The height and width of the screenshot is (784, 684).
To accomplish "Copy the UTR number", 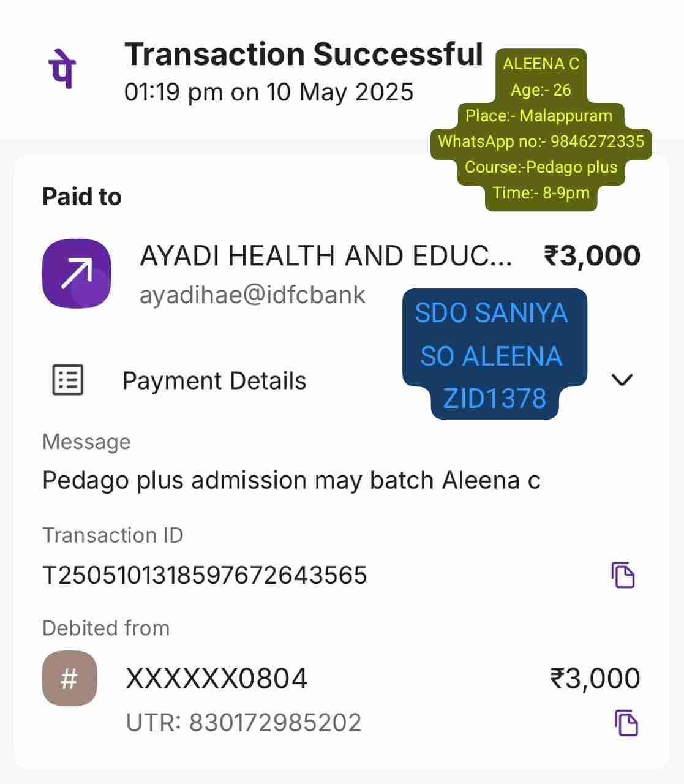I will pos(626,723).
